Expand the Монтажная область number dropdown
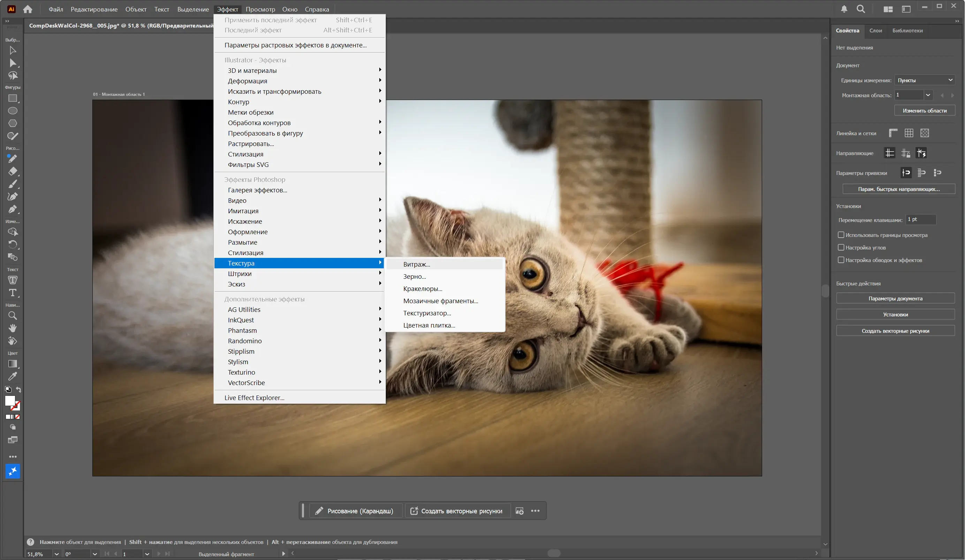Image resolution: width=965 pixels, height=560 pixels. click(x=928, y=95)
